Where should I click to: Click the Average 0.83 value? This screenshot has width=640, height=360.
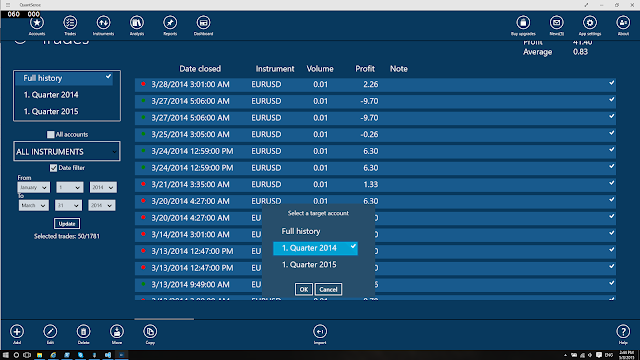point(580,52)
